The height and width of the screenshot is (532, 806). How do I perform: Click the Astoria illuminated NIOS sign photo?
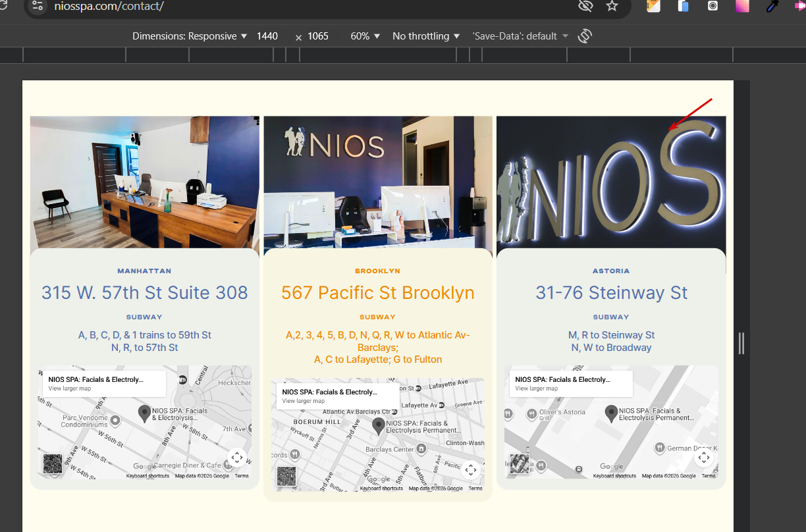tap(611, 182)
